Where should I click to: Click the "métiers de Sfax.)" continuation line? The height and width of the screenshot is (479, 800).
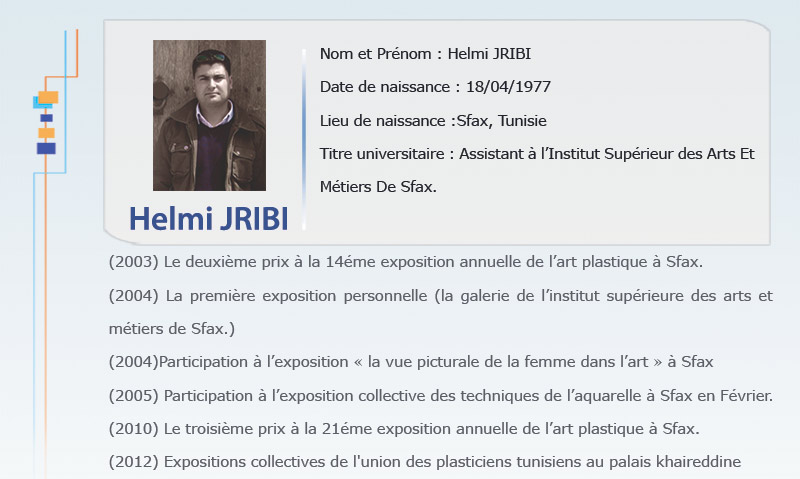click(x=171, y=328)
